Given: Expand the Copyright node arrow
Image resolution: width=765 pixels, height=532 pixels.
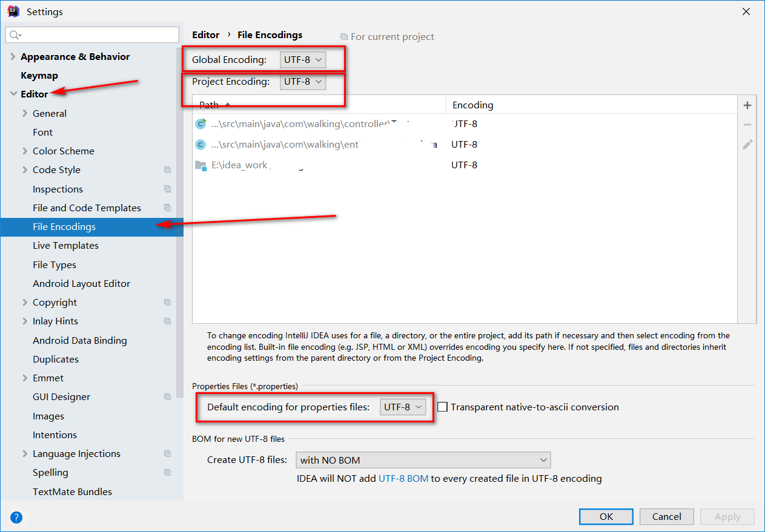Looking at the screenshot, I should pyautogui.click(x=25, y=302).
